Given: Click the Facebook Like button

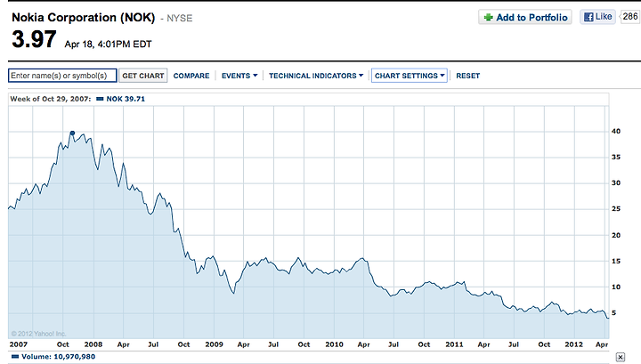Looking at the screenshot, I should pyautogui.click(x=597, y=17).
